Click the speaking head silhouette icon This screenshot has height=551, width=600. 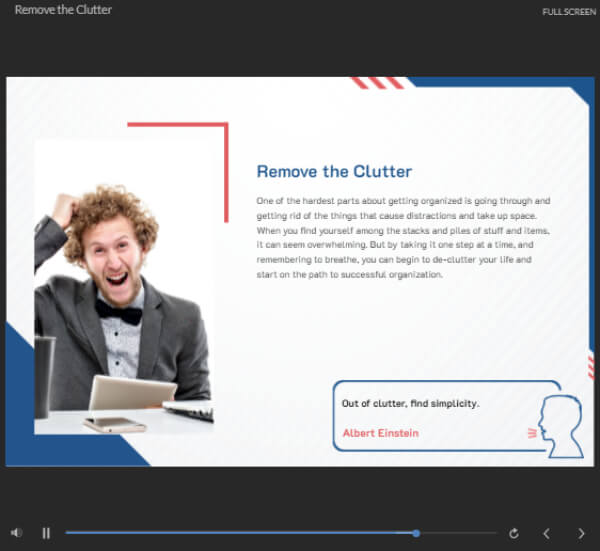[x=561, y=426]
